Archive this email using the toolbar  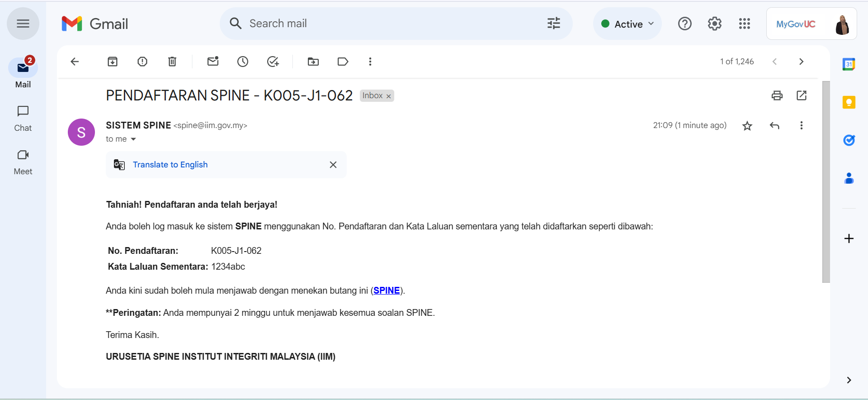pos(113,62)
